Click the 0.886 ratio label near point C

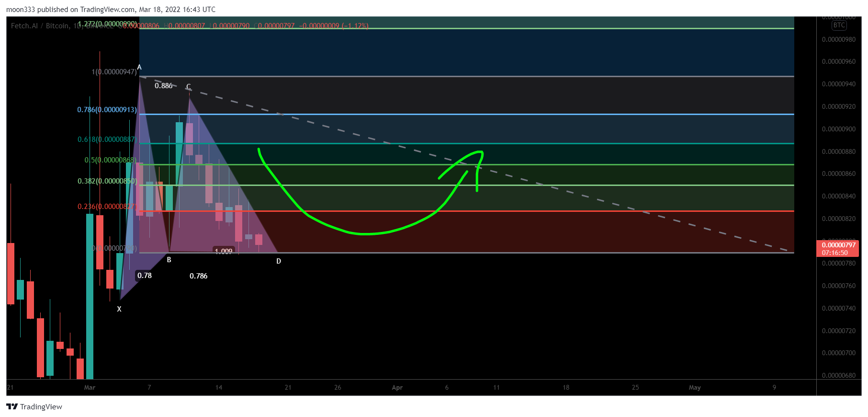163,86
